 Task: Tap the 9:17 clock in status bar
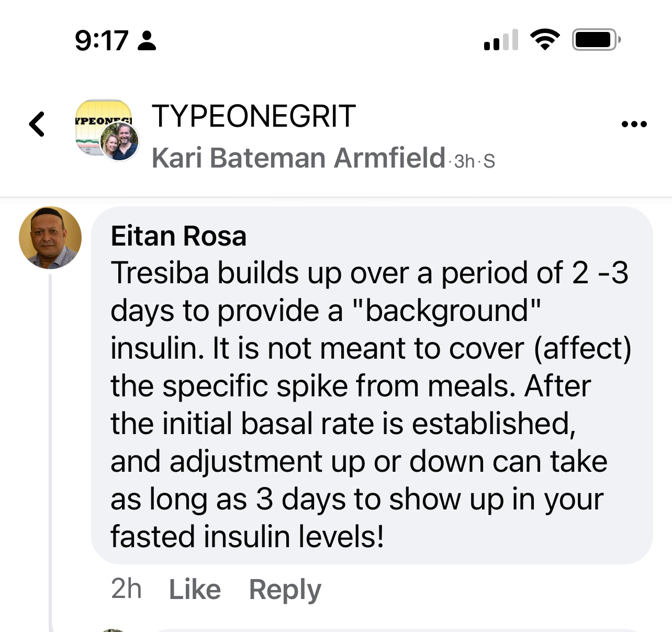tap(102, 40)
